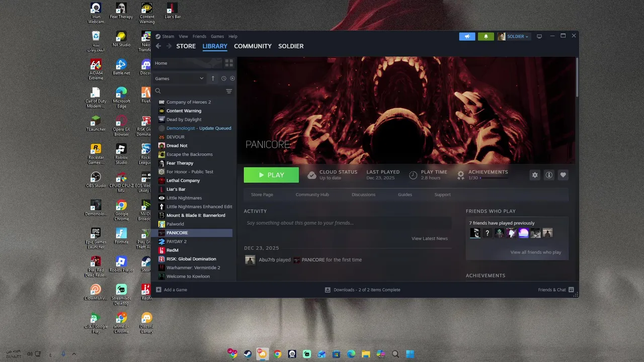Click the forward navigation arrow in Steam
This screenshot has height=362, width=644.
[169, 46]
